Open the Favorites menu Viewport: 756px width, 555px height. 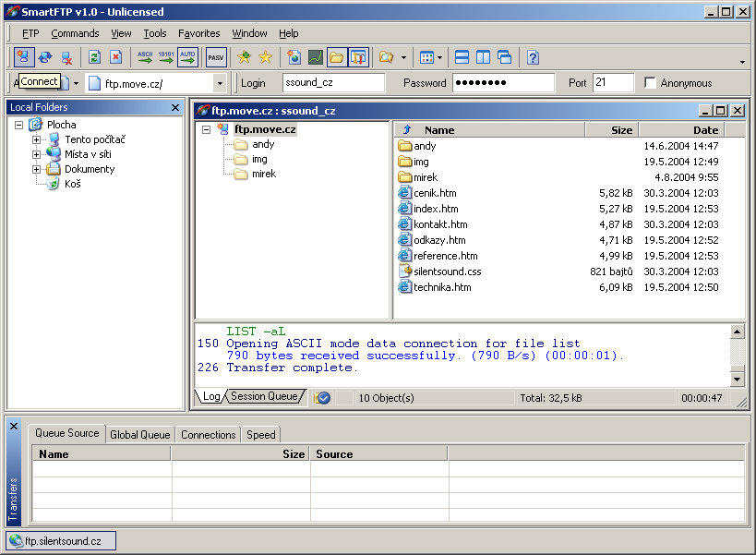[x=199, y=33]
